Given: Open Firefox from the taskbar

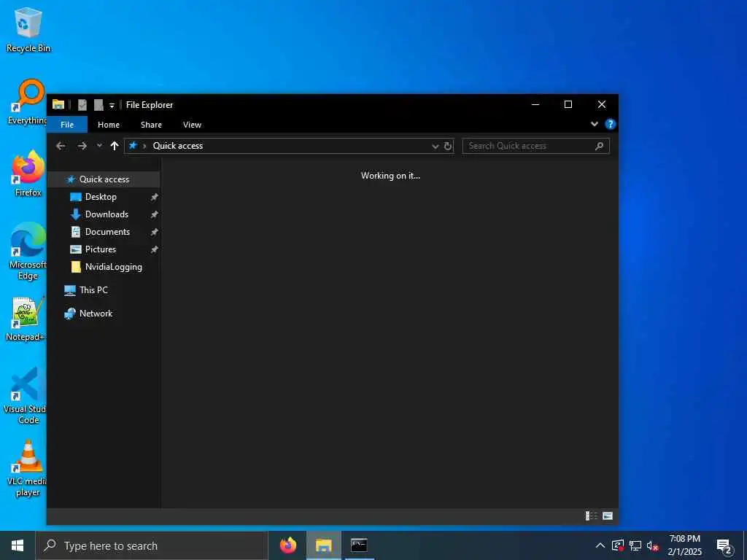Looking at the screenshot, I should [x=287, y=545].
